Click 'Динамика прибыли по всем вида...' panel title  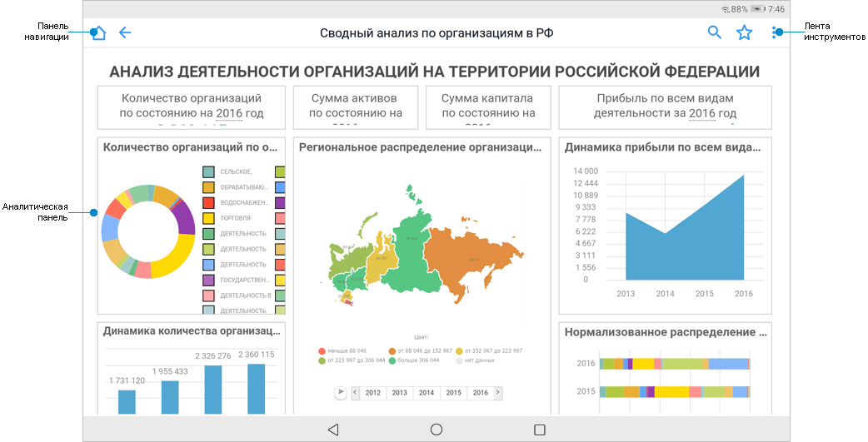(662, 147)
